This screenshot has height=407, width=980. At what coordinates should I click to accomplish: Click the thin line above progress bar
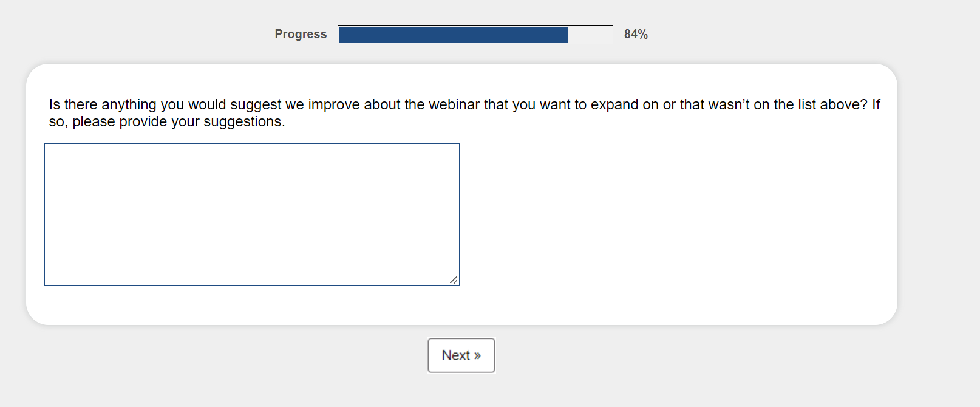475,26
